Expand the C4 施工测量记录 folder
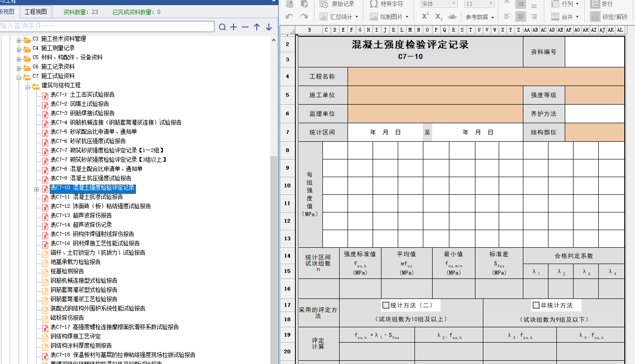The image size is (635, 364). (19, 49)
